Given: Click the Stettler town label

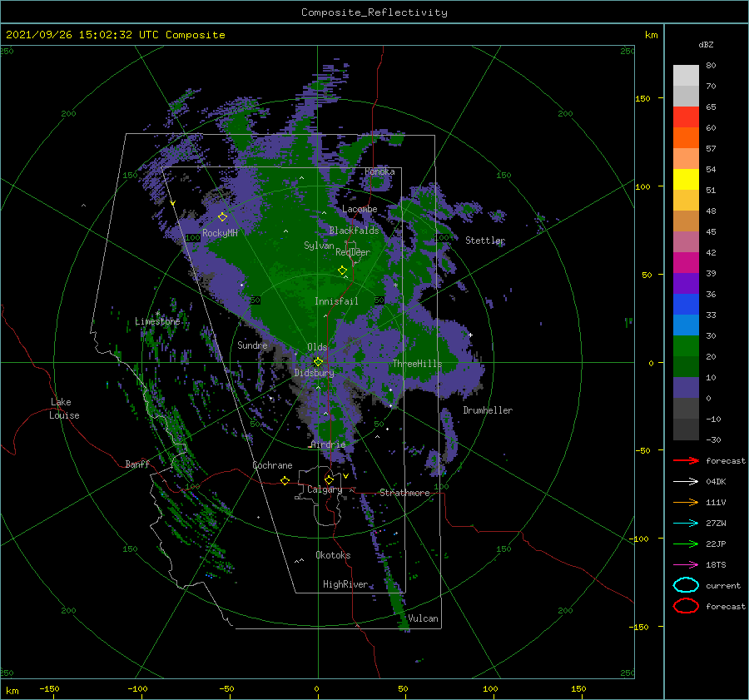Looking at the screenshot, I should tap(485, 241).
